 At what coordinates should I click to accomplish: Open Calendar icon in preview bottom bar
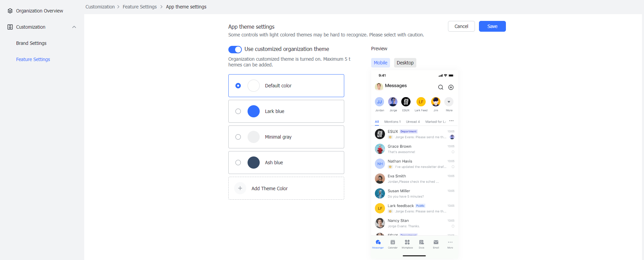pyautogui.click(x=393, y=242)
